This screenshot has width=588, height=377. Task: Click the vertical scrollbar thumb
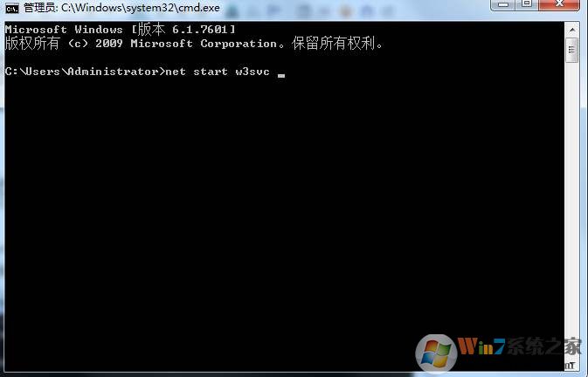572,50
